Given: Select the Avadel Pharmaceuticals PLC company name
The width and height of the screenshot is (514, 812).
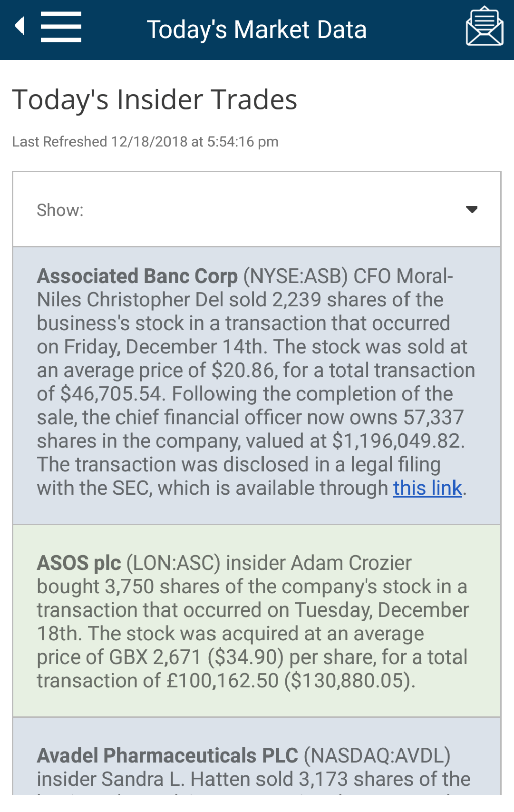Looking at the screenshot, I should pos(167,756).
